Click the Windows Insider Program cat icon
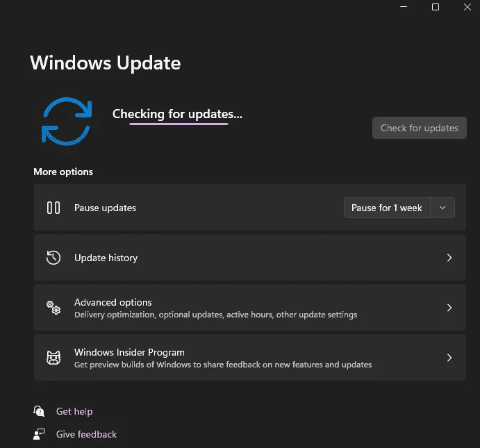This screenshot has height=448, width=480. pos(53,358)
